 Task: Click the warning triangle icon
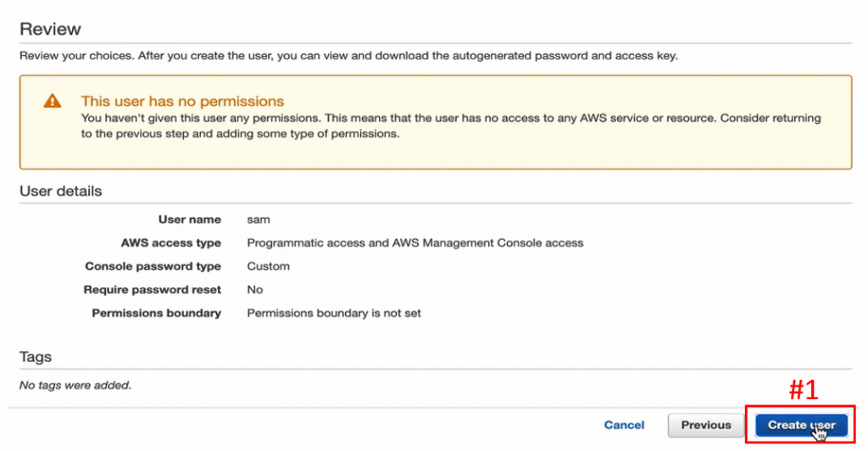click(x=53, y=101)
